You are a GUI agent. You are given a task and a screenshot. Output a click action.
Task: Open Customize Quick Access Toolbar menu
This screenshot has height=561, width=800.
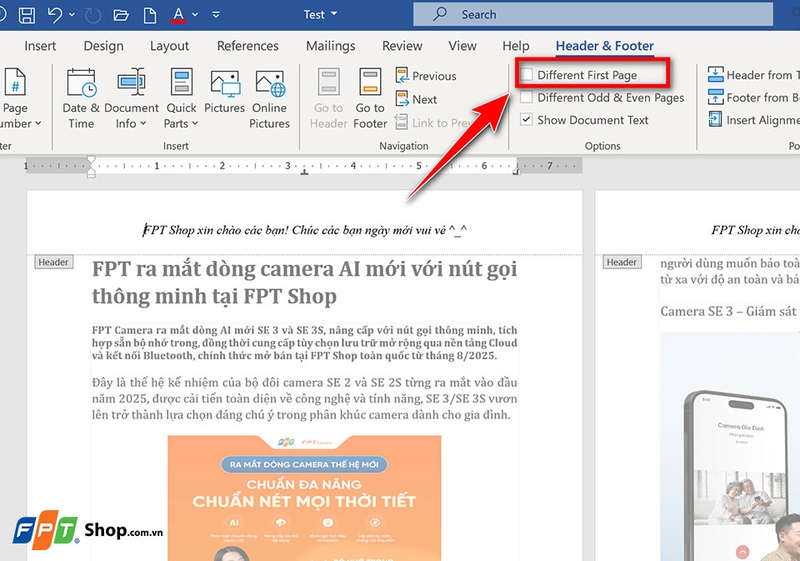216,15
